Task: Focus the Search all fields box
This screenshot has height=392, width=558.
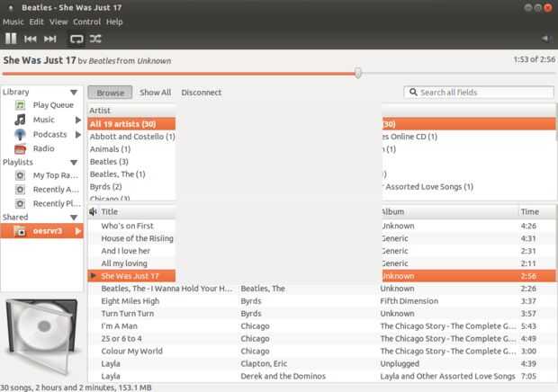Action: point(479,93)
